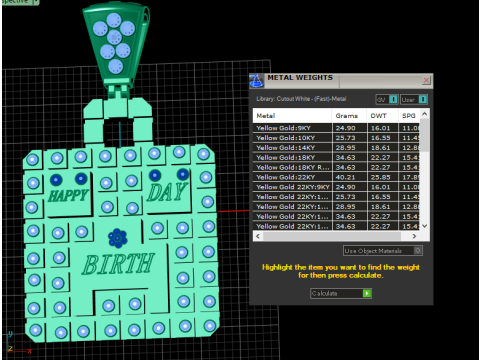Screen dimensions: 480x360
Task: Click the METAL WEIGHTS title bar text
Action: [300, 78]
